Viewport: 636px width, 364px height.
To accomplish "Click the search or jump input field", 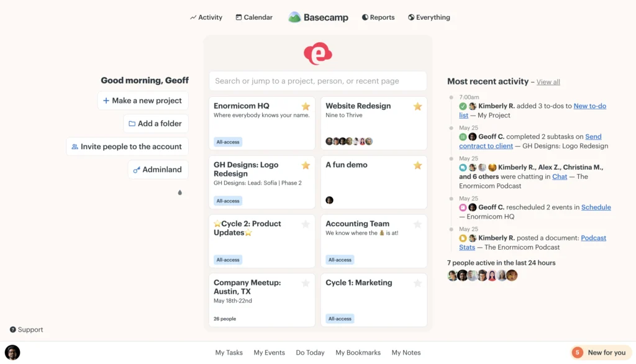I will coord(318,81).
